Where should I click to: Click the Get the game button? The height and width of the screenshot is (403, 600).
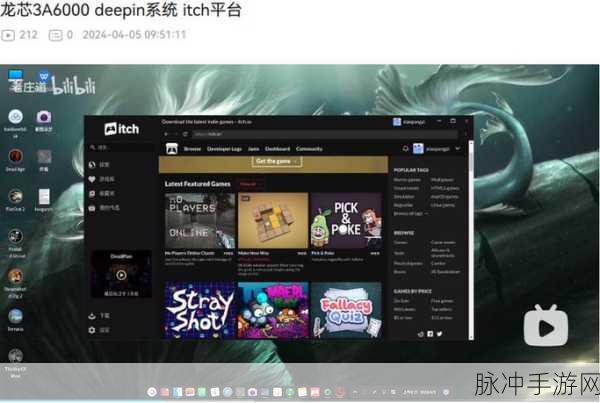(x=277, y=161)
